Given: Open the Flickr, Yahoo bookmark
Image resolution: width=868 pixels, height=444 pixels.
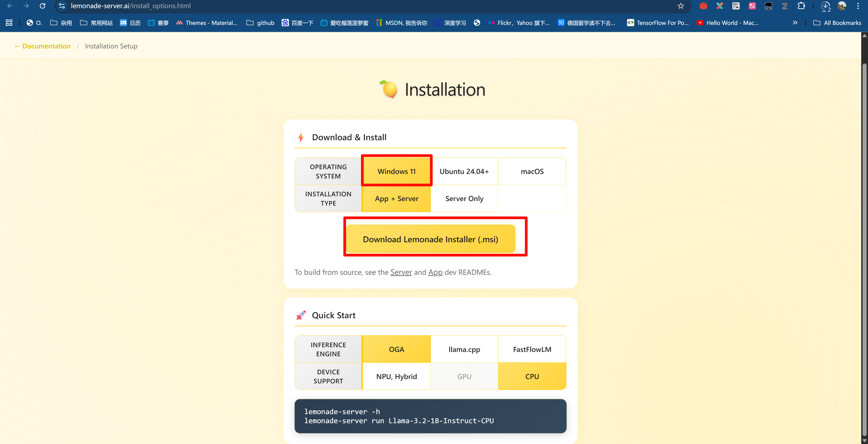Looking at the screenshot, I should click(x=519, y=23).
